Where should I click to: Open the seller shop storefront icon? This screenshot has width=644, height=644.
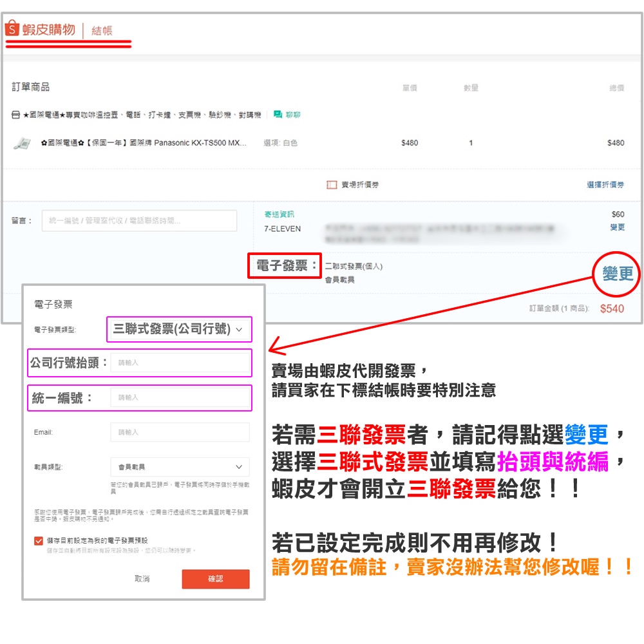15,115
